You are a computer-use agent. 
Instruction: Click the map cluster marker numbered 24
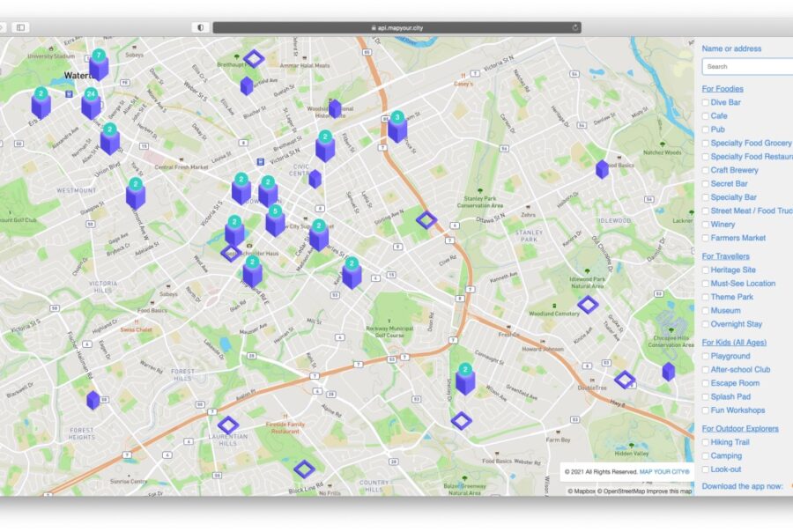tap(91, 104)
